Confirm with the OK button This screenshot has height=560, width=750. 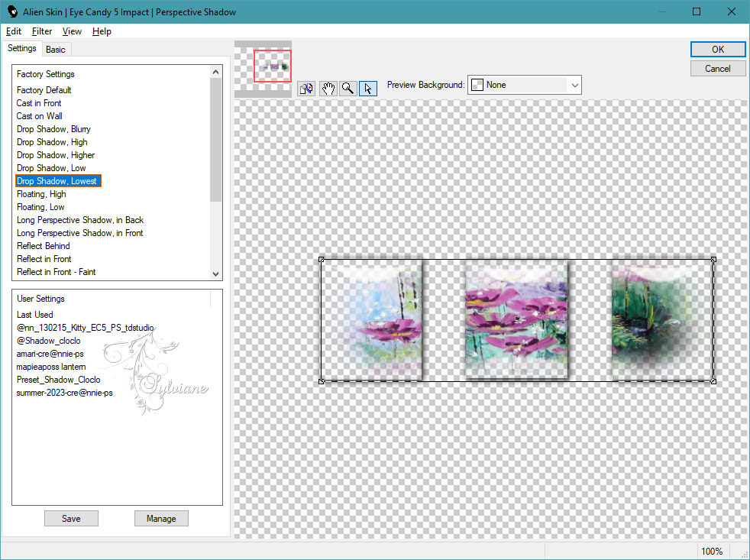point(717,50)
